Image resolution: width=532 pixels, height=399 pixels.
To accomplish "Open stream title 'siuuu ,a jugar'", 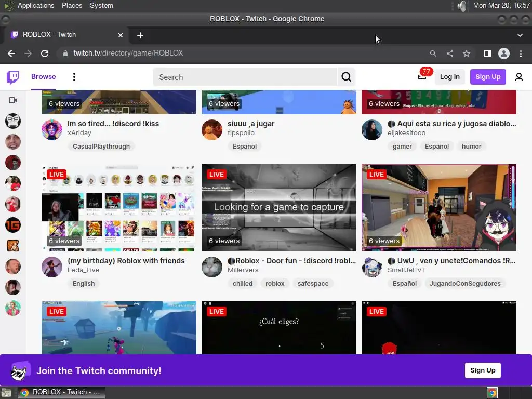I will coord(251,124).
